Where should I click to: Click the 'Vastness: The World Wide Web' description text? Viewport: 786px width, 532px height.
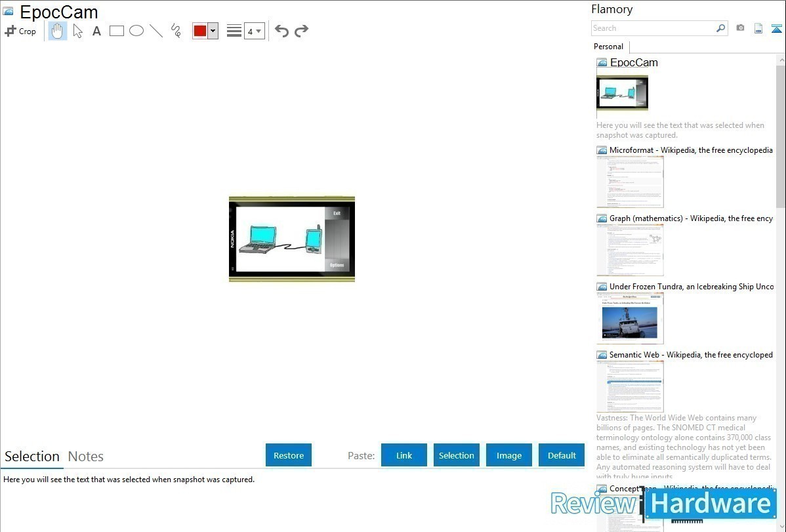point(684,447)
